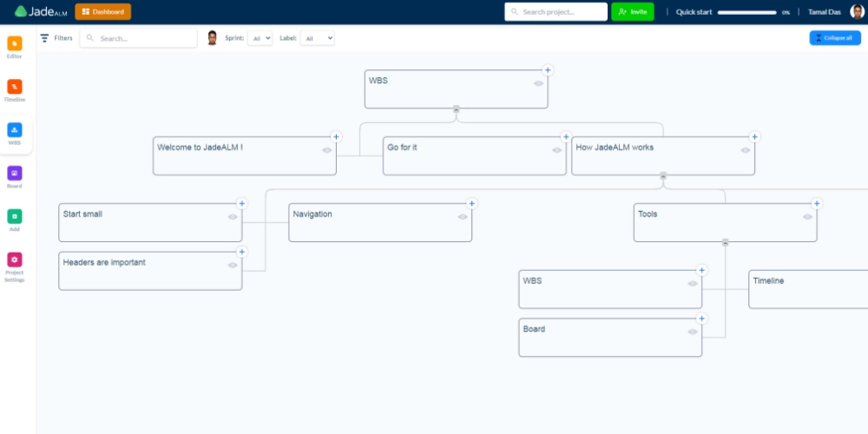Click the Search project field
This screenshot has width=868, height=434.
tap(556, 11)
